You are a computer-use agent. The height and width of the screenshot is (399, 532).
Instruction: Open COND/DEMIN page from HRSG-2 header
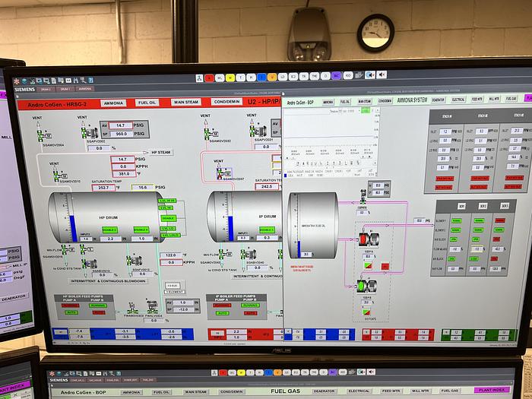click(x=226, y=101)
